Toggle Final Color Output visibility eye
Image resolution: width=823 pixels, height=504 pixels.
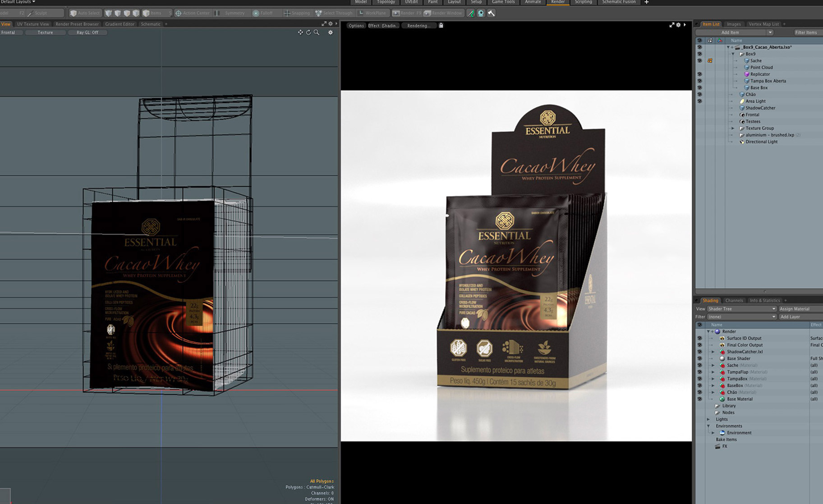(699, 345)
